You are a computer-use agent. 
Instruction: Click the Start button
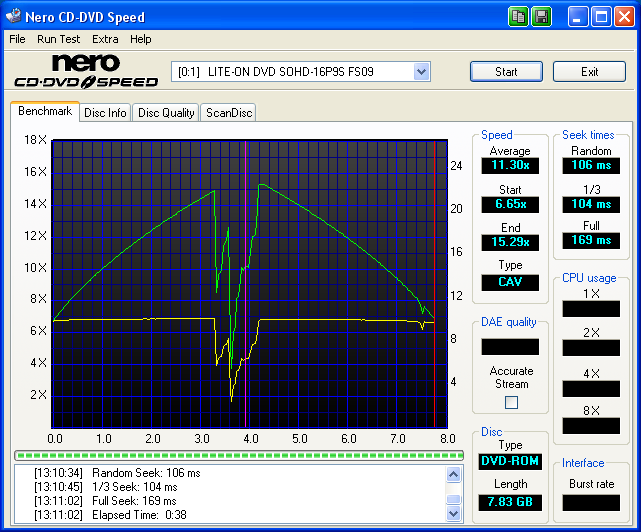point(506,72)
